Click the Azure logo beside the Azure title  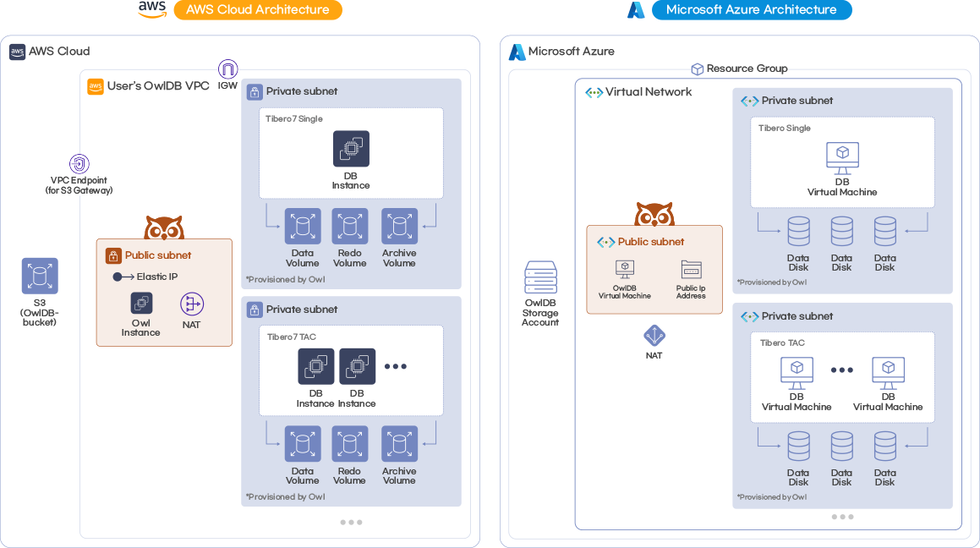[x=636, y=10]
